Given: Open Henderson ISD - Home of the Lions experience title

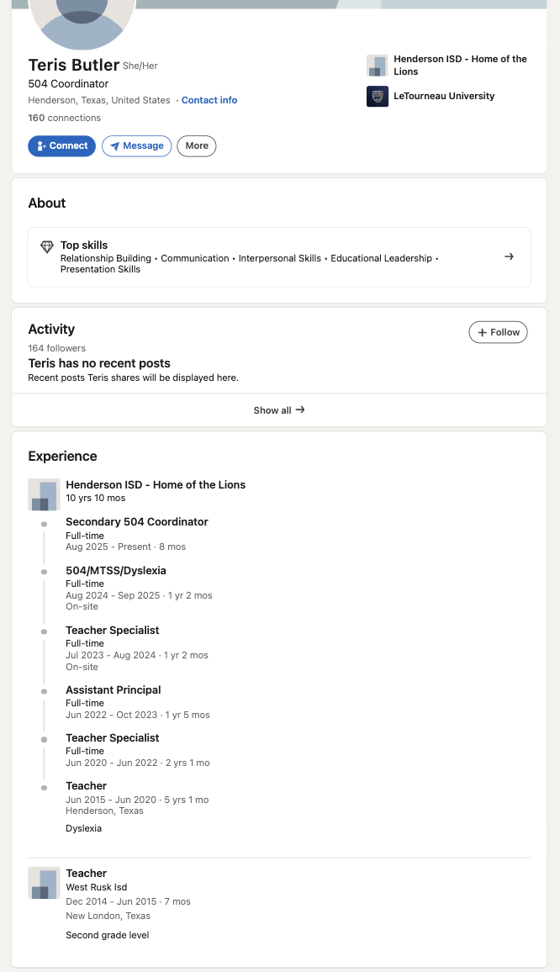Looking at the screenshot, I should pos(156,485).
